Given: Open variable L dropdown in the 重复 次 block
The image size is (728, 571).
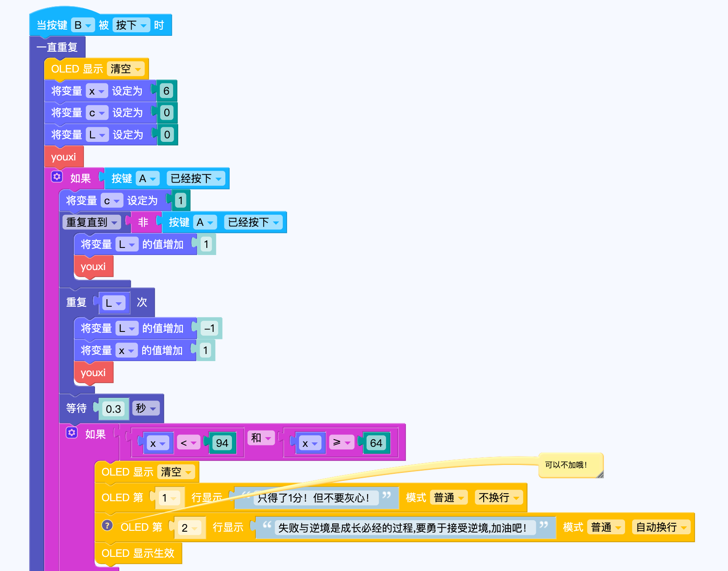Looking at the screenshot, I should [x=114, y=303].
